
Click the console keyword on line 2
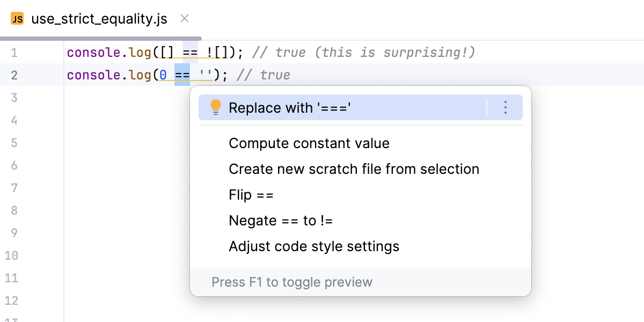tap(92, 75)
